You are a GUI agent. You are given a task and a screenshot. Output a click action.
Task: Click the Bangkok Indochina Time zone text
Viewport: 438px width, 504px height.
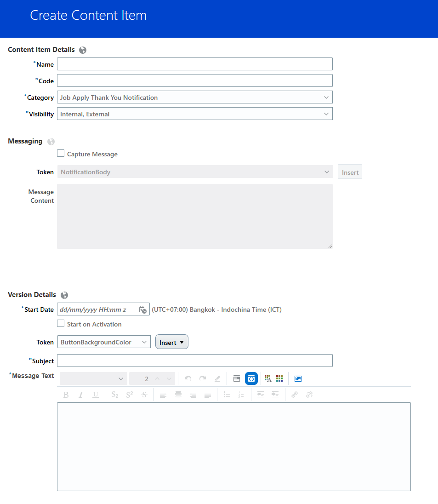pos(216,309)
